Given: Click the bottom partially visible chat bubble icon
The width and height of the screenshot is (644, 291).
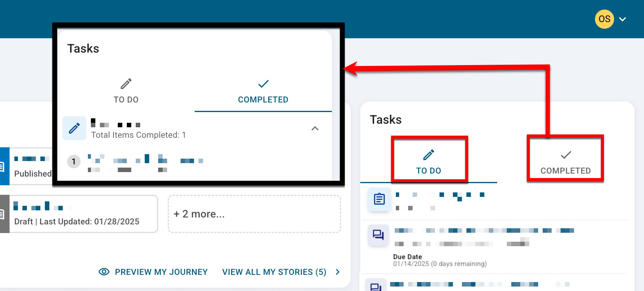Looking at the screenshot, I should (376, 286).
